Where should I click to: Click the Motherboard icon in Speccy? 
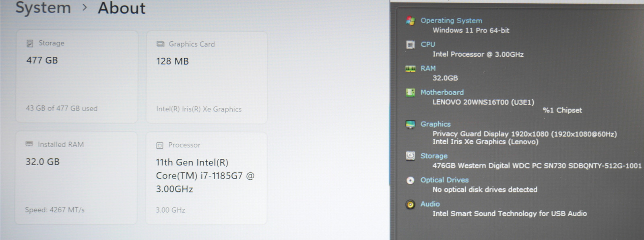pyautogui.click(x=410, y=92)
